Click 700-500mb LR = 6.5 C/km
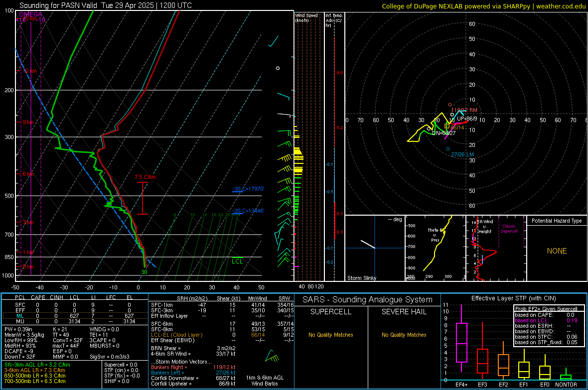 35,381
